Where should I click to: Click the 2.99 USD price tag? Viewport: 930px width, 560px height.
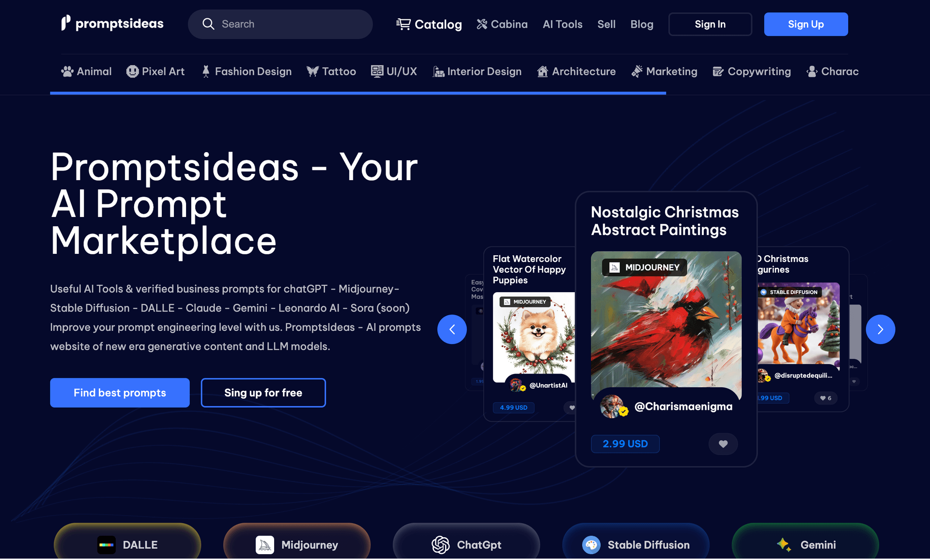click(625, 444)
